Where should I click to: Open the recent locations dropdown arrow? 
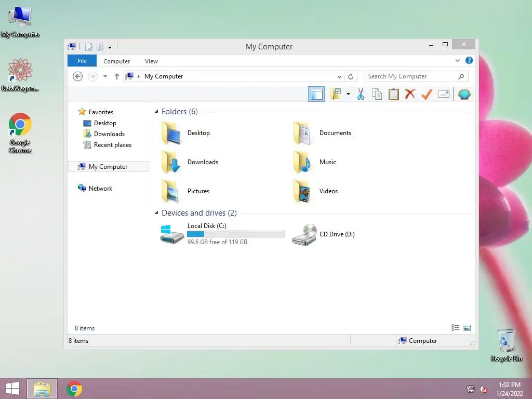pos(105,76)
